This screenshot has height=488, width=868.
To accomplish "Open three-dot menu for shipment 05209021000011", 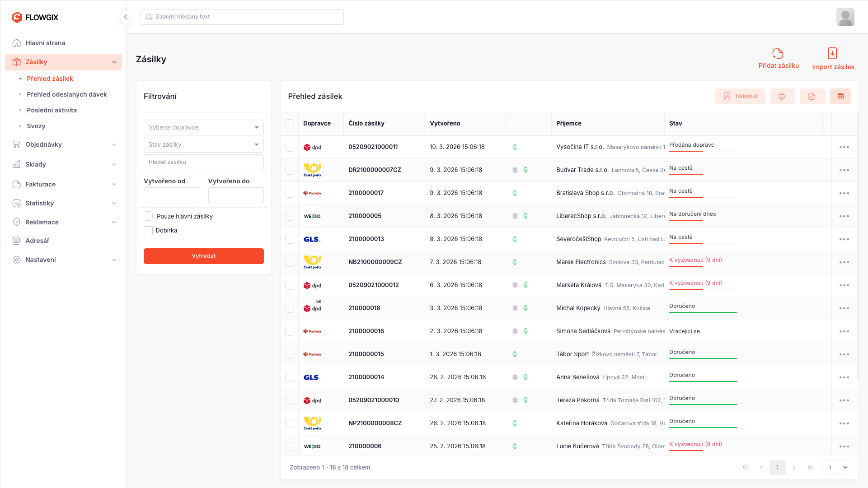I will (844, 147).
